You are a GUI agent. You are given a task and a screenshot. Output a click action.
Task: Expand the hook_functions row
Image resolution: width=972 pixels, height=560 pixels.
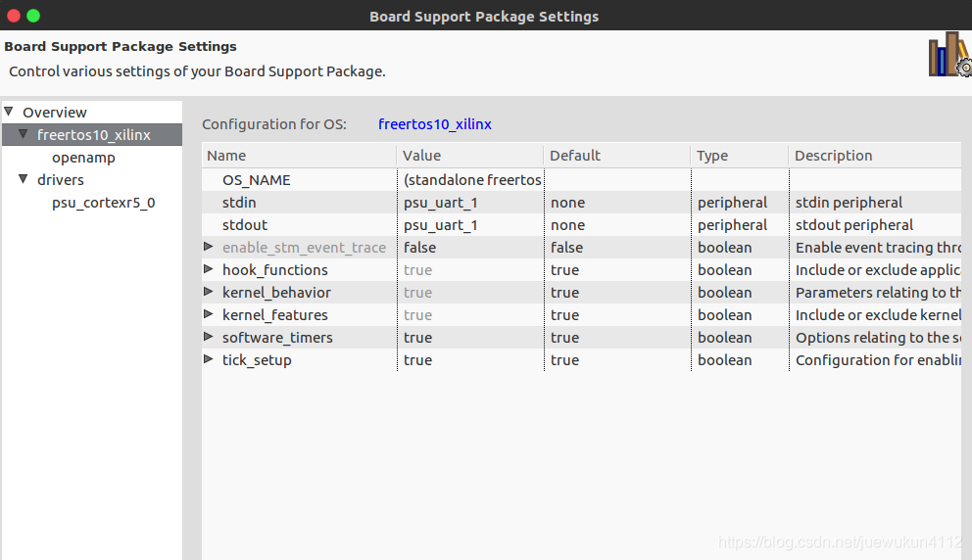click(x=209, y=269)
